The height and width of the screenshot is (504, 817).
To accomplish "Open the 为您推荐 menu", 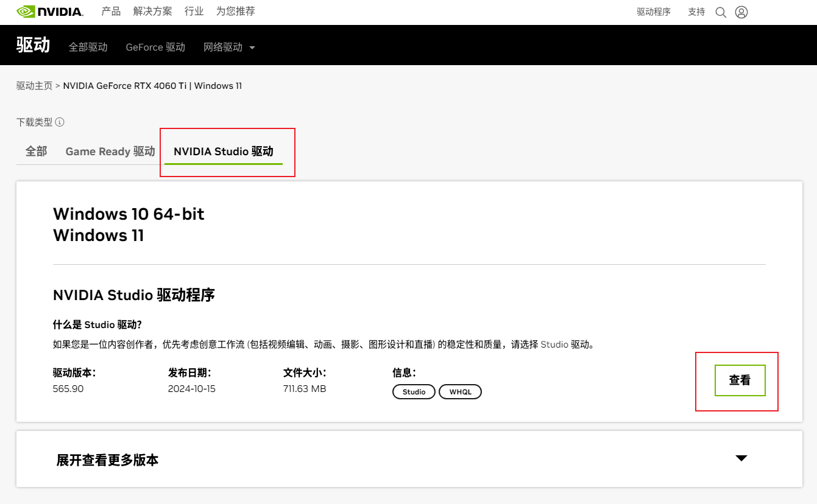I will [x=236, y=12].
